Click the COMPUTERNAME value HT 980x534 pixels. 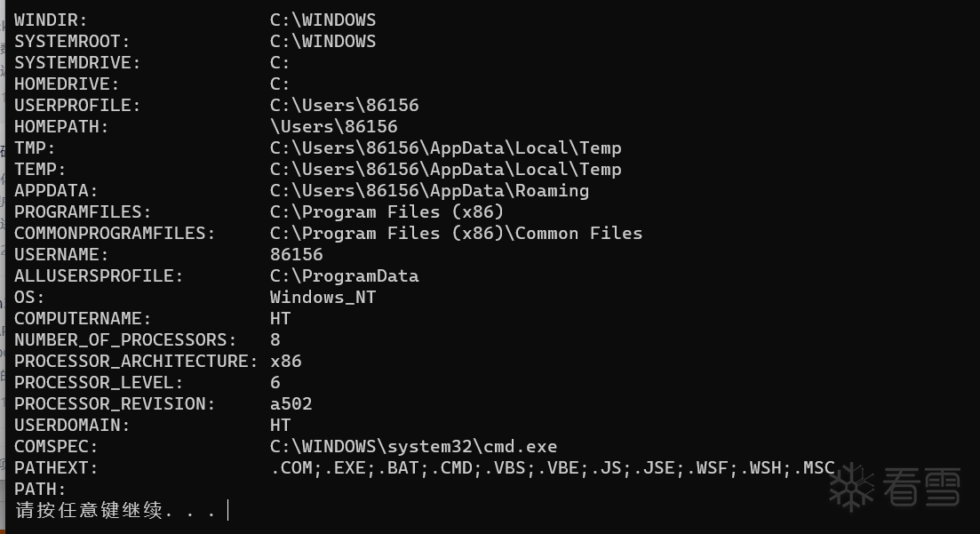(x=280, y=319)
